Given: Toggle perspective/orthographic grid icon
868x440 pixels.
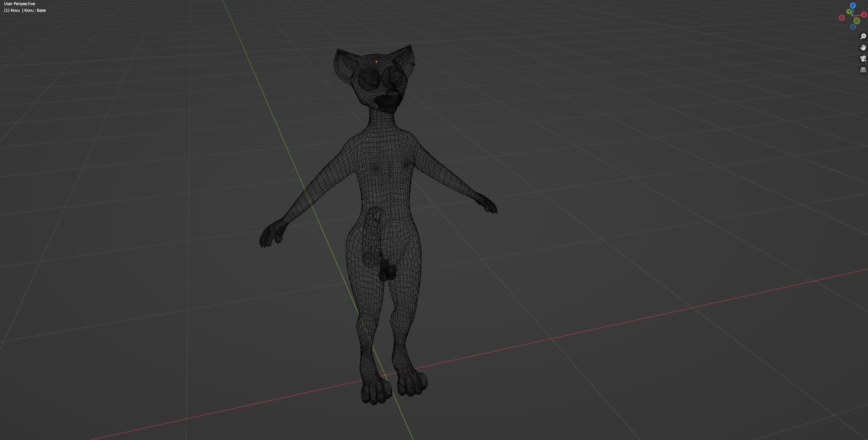Looking at the screenshot, I should click(863, 70).
